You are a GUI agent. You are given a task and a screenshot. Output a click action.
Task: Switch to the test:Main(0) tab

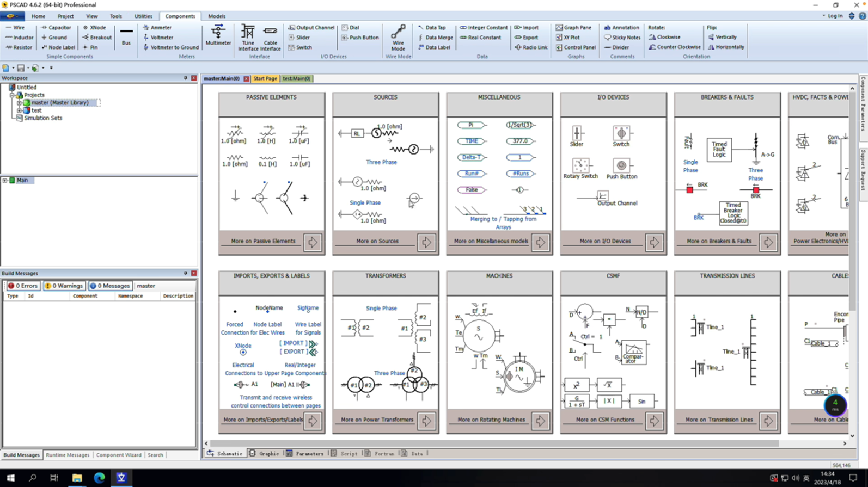[296, 78]
